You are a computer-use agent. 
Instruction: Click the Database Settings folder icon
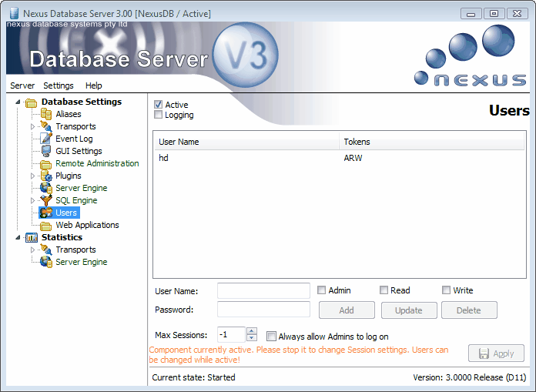(31, 102)
